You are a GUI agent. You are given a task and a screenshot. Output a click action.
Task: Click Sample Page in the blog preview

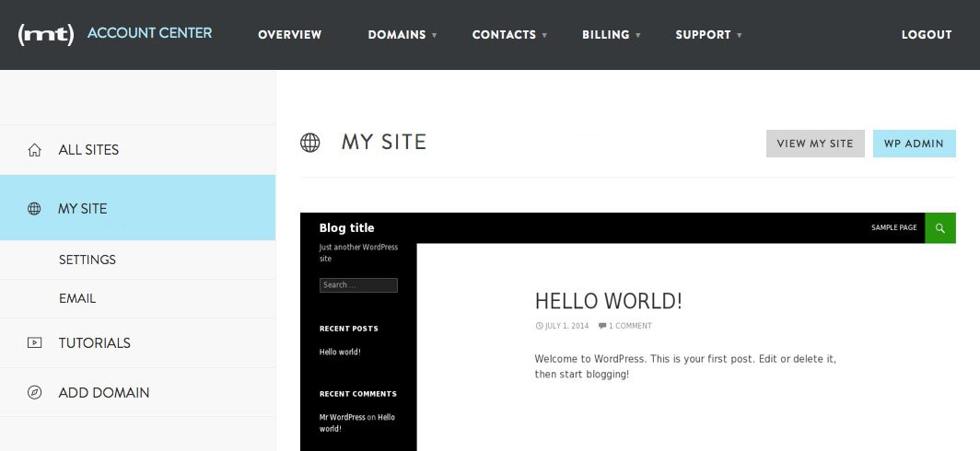pyautogui.click(x=893, y=227)
